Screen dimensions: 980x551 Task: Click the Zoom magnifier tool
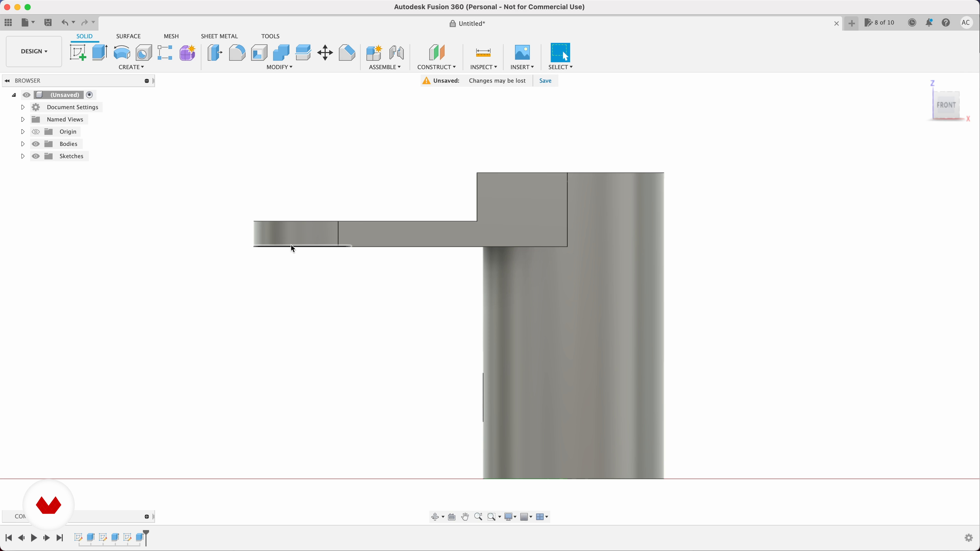click(x=478, y=517)
